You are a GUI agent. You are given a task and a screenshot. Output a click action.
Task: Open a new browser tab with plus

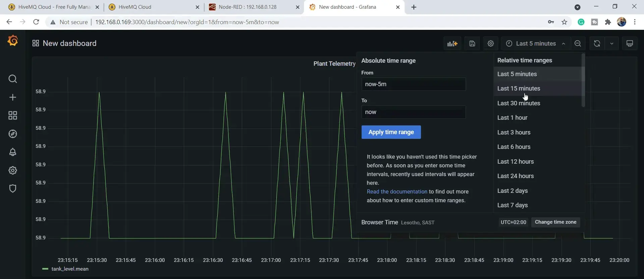414,7
